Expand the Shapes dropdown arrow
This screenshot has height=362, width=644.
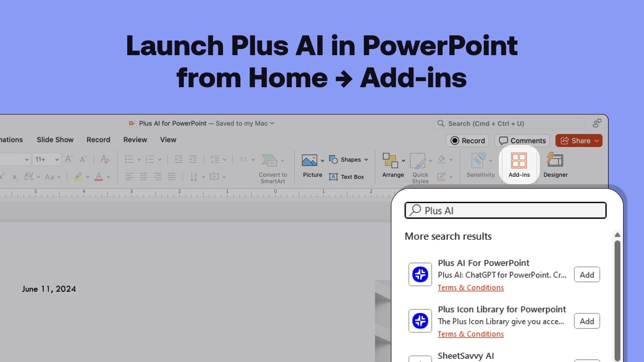click(366, 160)
